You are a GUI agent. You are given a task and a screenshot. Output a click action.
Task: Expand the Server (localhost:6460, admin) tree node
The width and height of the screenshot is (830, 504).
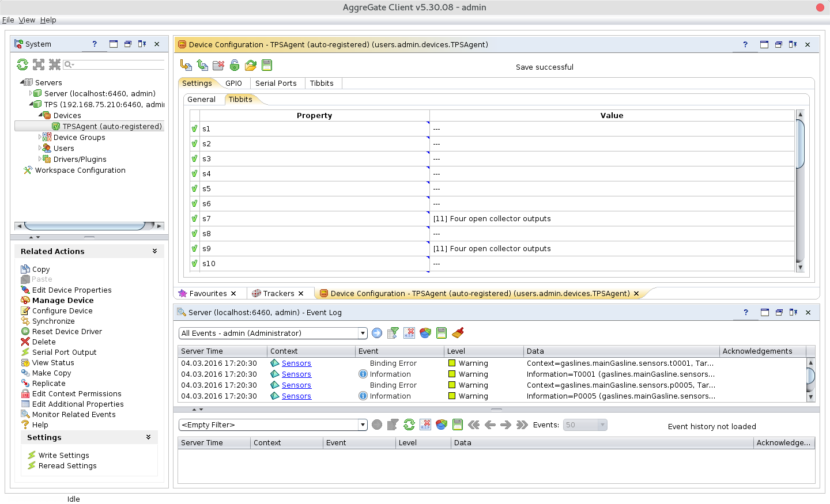click(x=31, y=93)
